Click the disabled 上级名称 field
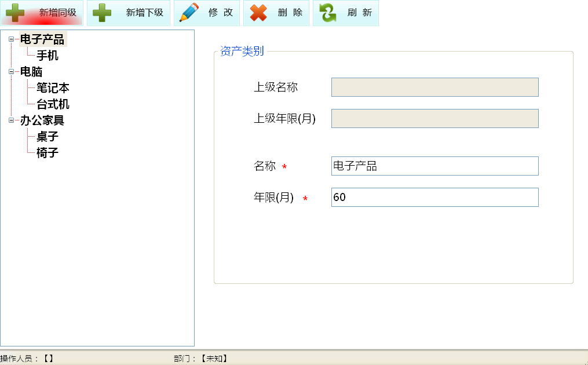Image resolution: width=588 pixels, height=365 pixels. pyautogui.click(x=434, y=87)
